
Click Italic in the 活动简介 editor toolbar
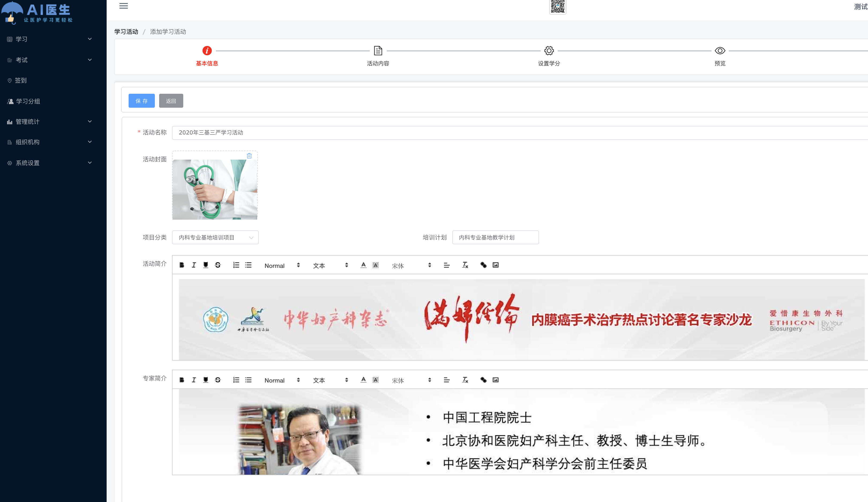click(194, 265)
